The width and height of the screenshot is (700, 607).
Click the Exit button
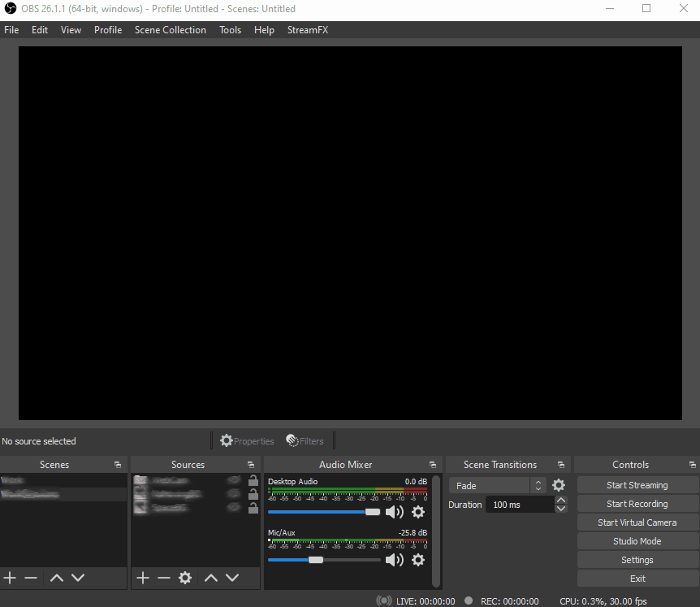point(637,579)
